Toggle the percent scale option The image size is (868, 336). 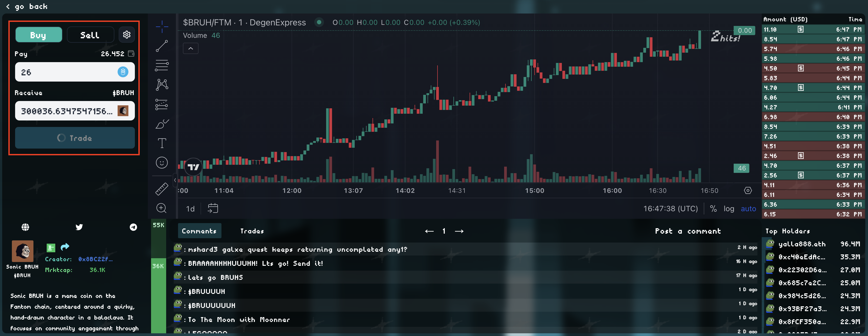click(x=713, y=209)
